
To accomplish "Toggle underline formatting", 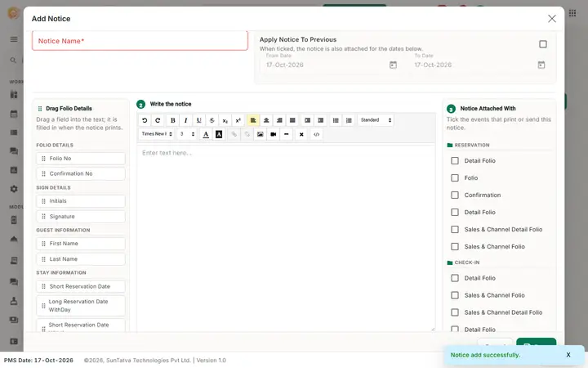I will [198, 120].
